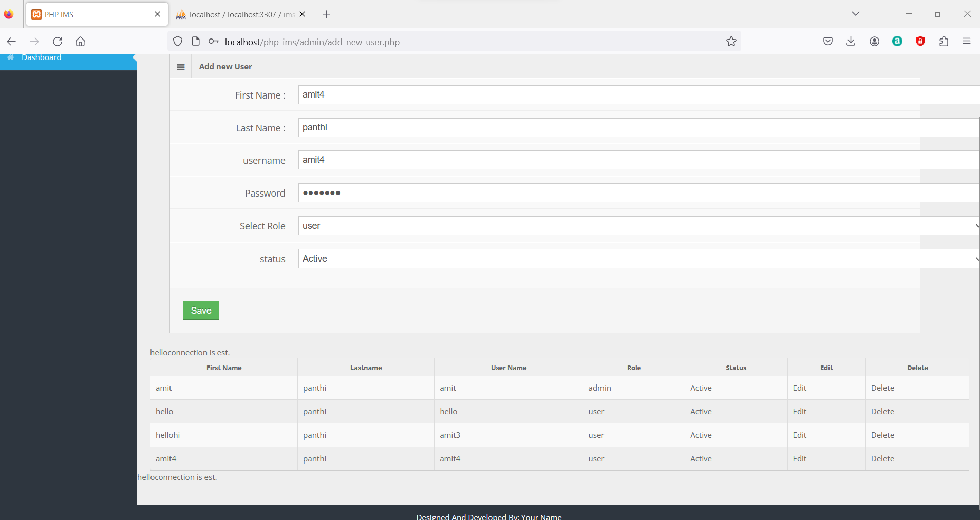The width and height of the screenshot is (980, 520).
Task: Open the Downloads icon in toolbar
Action: [851, 42]
